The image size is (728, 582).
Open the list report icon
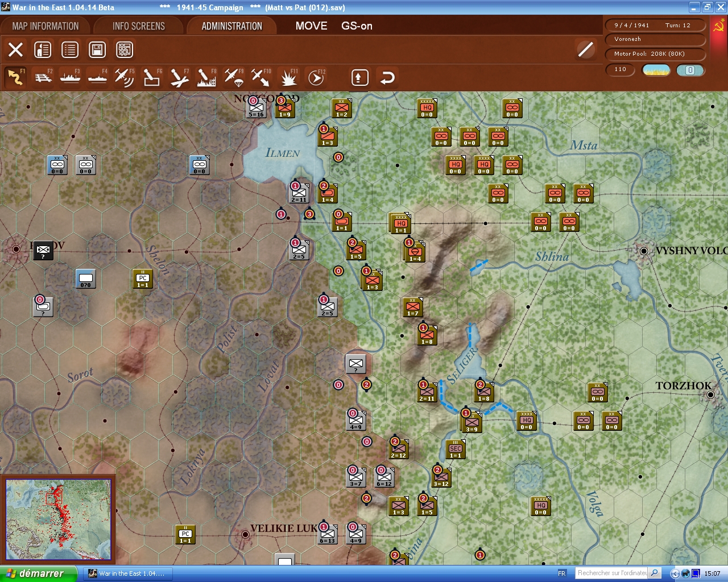coord(70,50)
